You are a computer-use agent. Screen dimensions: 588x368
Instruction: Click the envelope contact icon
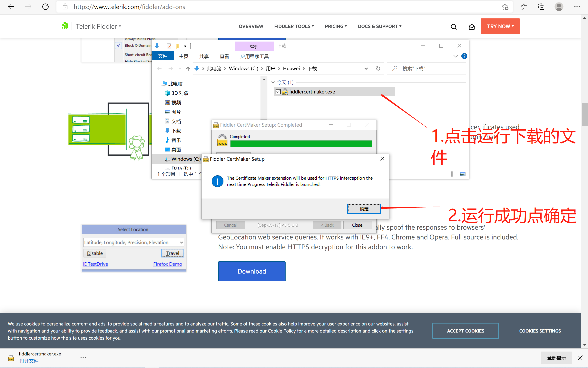pyautogui.click(x=471, y=26)
